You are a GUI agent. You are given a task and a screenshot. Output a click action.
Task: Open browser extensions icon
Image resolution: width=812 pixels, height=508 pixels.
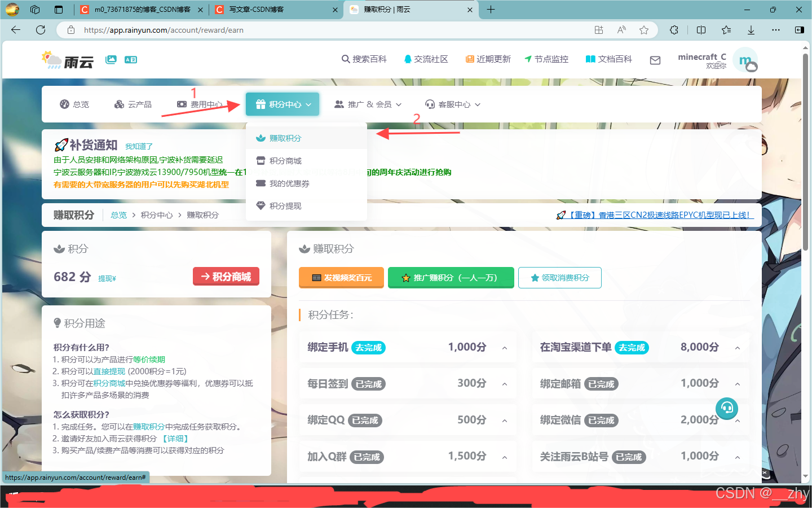674,30
